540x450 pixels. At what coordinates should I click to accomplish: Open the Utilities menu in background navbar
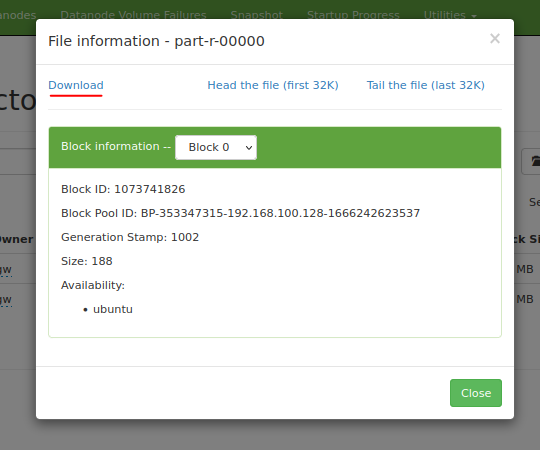pyautogui.click(x=450, y=15)
